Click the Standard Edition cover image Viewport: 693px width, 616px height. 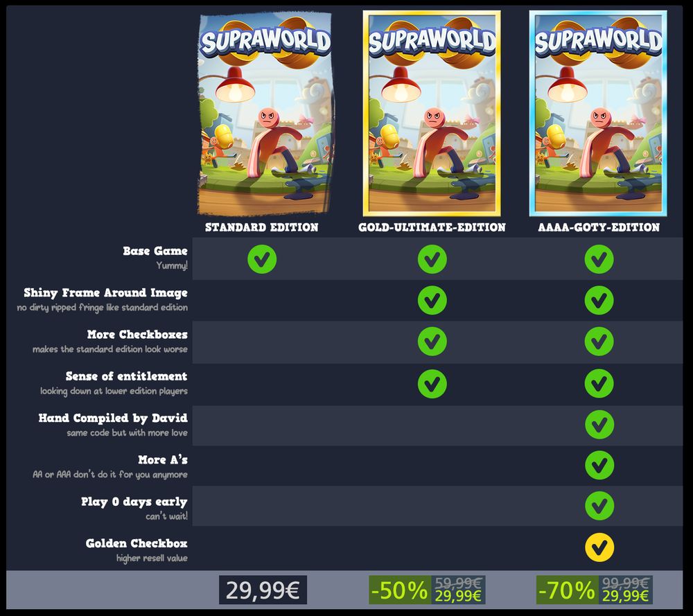pyautogui.click(x=265, y=114)
